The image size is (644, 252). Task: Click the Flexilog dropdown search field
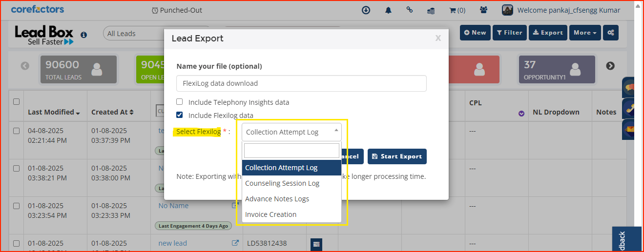291,151
